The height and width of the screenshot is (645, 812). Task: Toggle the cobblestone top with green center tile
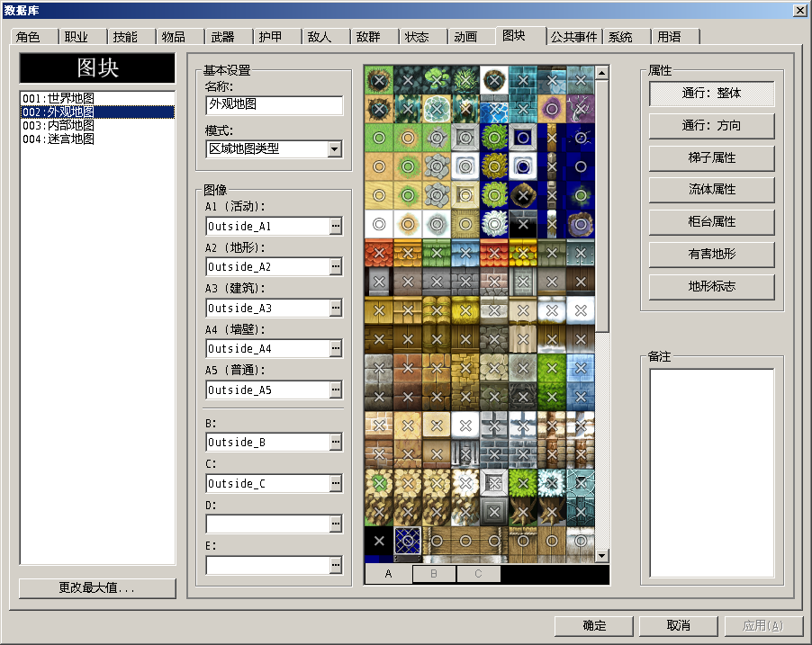[x=379, y=483]
